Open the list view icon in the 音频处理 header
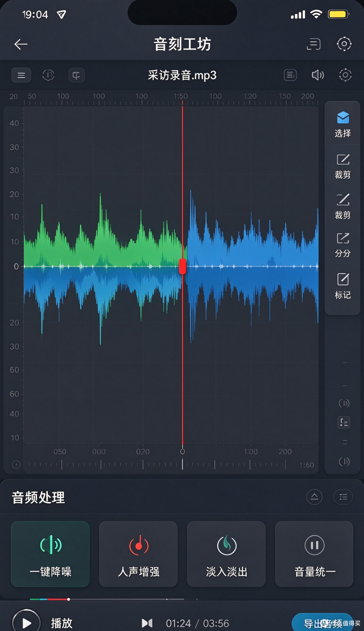364x631 pixels. click(x=343, y=497)
